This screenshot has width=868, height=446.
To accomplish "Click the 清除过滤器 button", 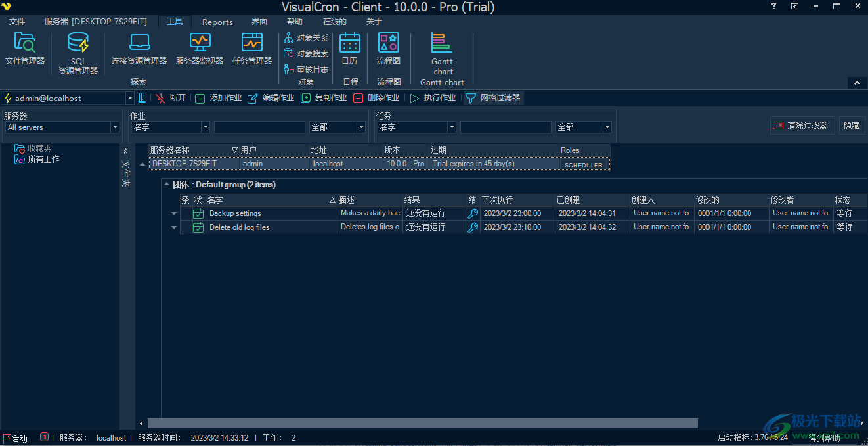I will 802,125.
